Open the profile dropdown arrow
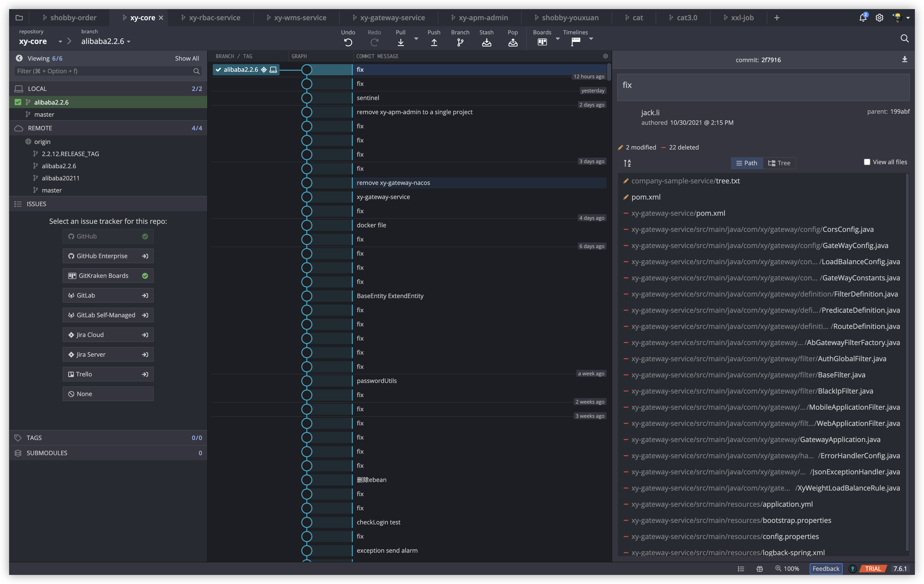Viewport: 924px width, 584px height. tap(908, 18)
